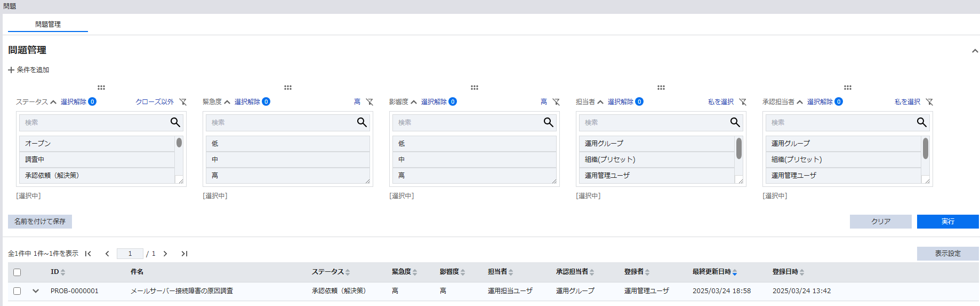Click the filter-clear funnel icon for 緊急度

(369, 102)
